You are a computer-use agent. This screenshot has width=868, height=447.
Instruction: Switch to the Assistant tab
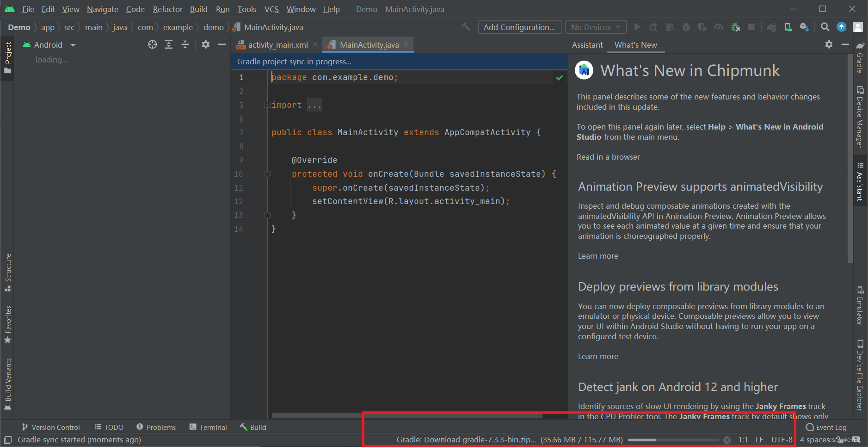pos(587,45)
